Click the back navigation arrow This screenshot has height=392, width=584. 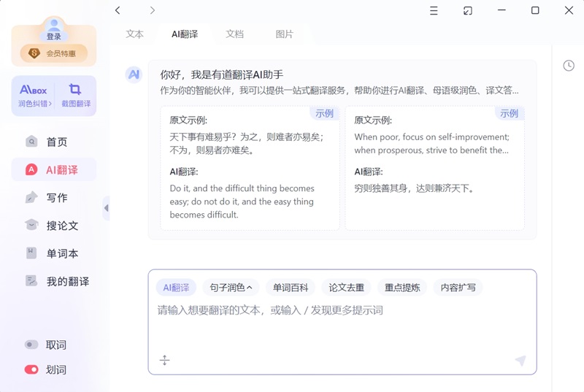118,10
